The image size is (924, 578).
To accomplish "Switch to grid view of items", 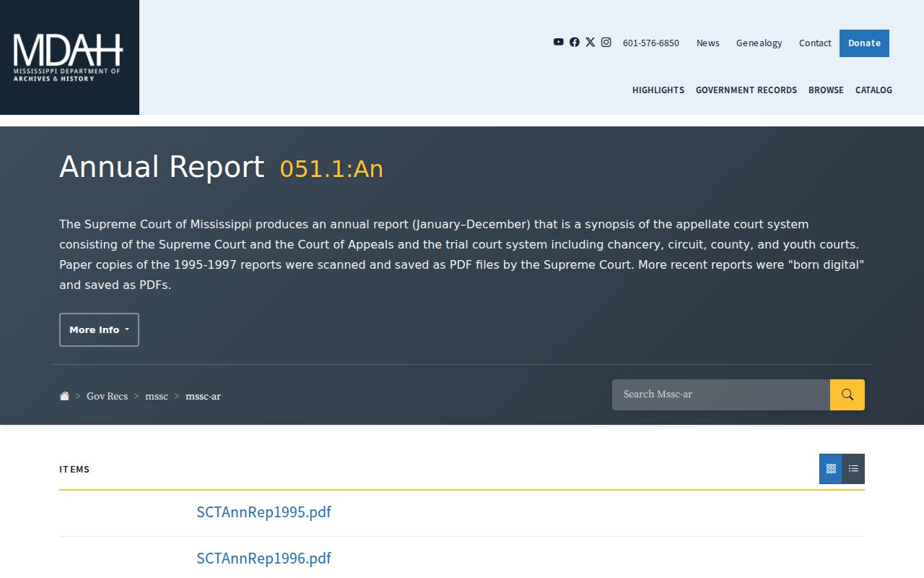I will click(830, 469).
